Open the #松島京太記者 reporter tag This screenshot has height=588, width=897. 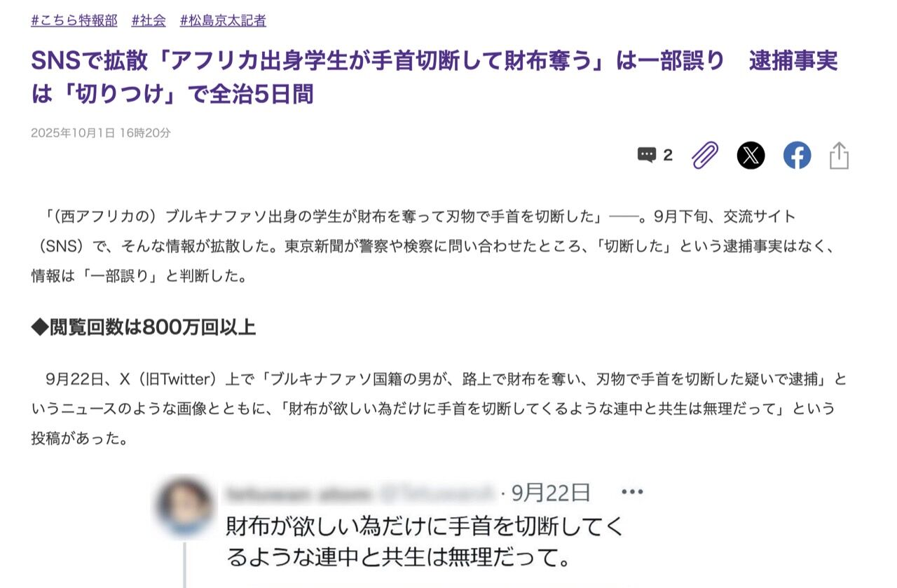[x=223, y=20]
